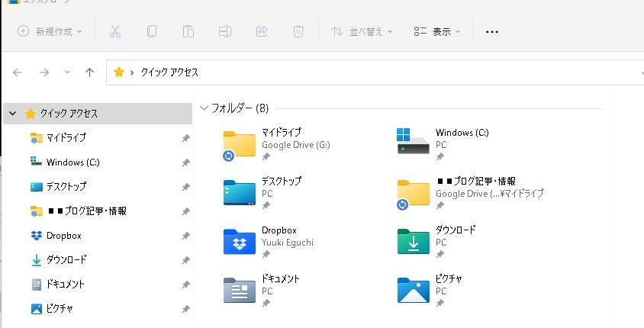Toggle the pin beside ピクチャ in sidebar
Viewport: 644px width, 328px height.
click(185, 310)
